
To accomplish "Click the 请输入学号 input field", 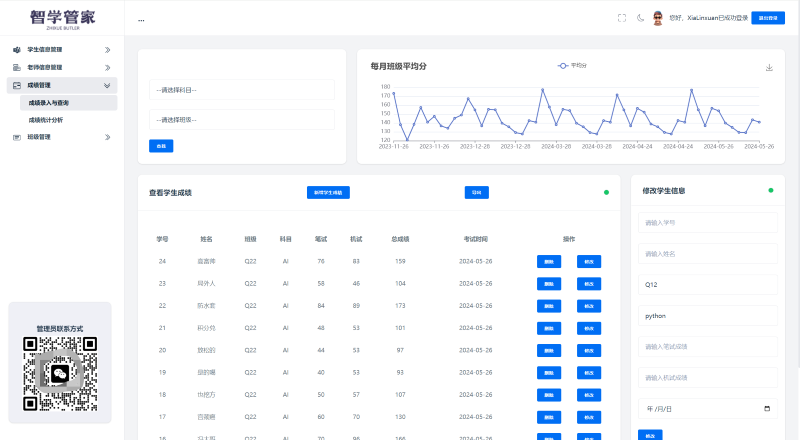I will pyautogui.click(x=707, y=223).
